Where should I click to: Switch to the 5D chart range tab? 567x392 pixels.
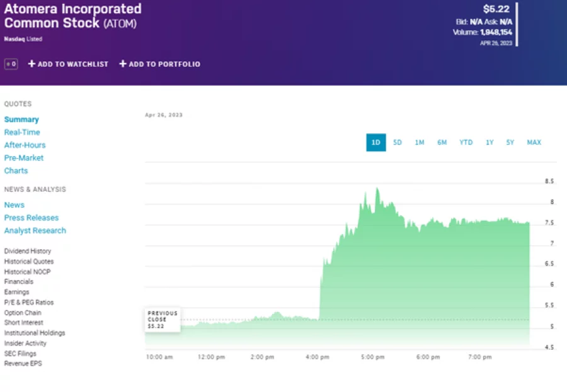(x=398, y=142)
